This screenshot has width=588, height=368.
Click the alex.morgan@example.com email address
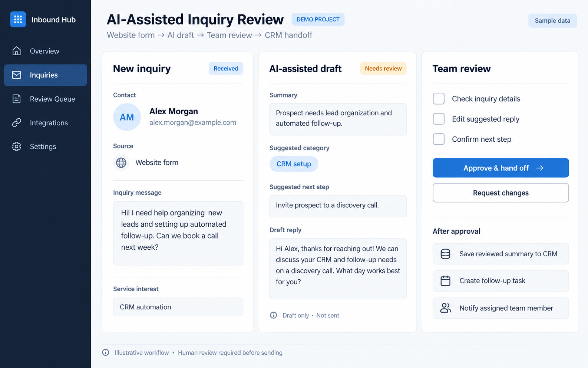coord(193,122)
